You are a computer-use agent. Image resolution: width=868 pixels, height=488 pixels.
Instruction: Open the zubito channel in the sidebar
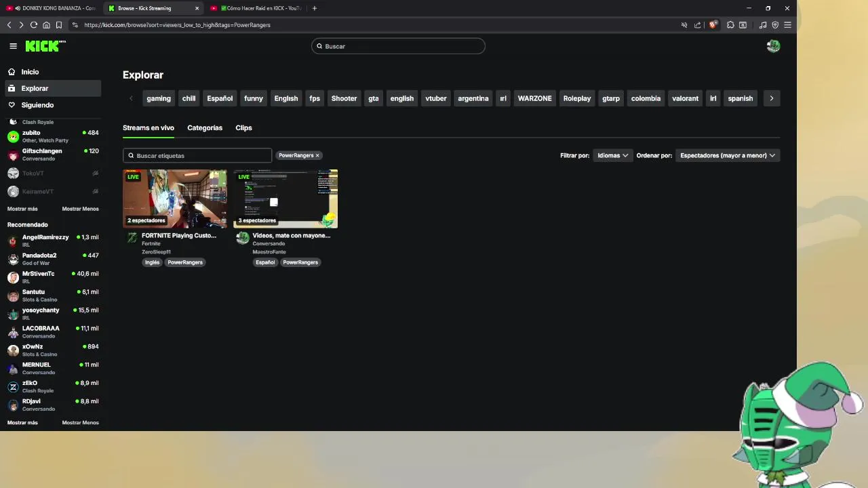53,136
